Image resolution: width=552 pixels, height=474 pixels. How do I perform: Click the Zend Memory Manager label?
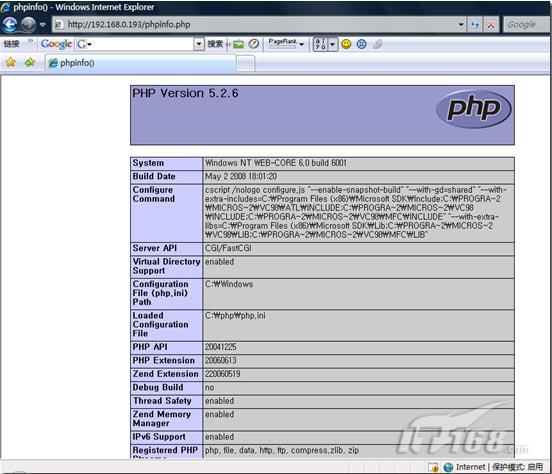[x=162, y=419]
